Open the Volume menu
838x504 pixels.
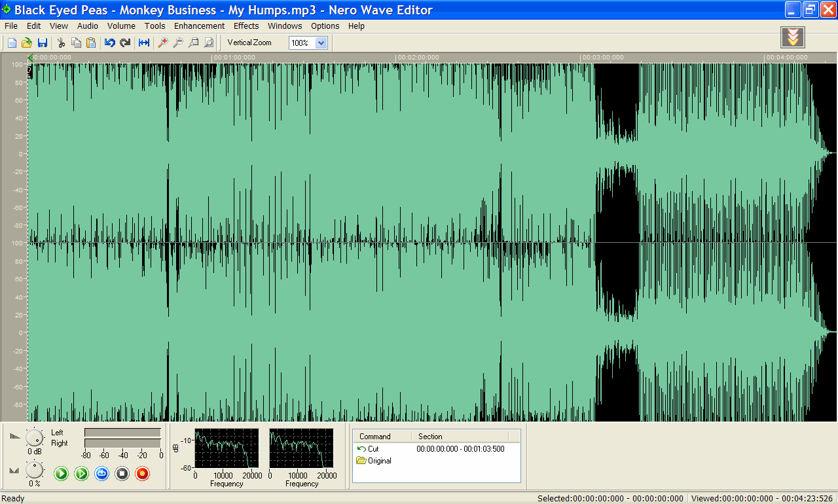[x=121, y=26]
